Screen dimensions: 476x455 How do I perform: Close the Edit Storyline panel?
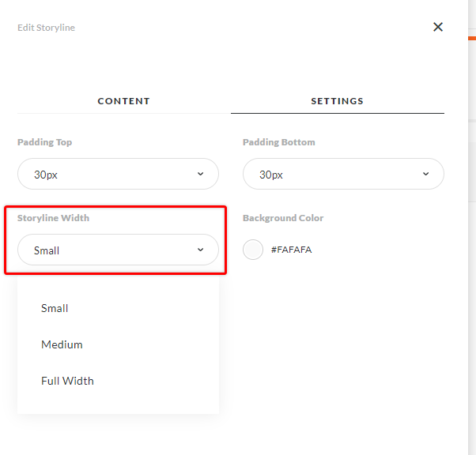click(x=438, y=27)
